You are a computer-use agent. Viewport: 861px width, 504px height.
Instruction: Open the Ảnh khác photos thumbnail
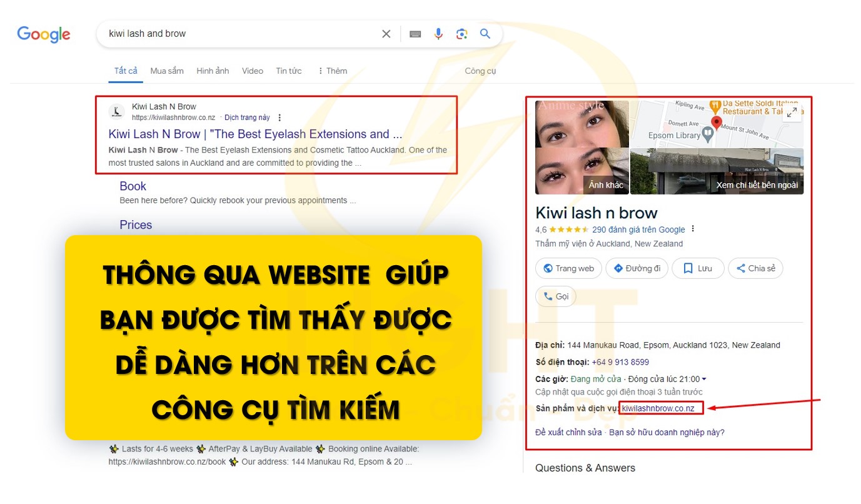582,171
